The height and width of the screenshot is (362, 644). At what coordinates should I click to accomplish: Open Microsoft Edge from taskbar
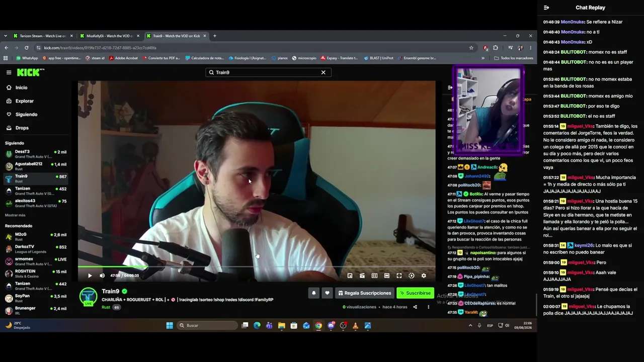[x=257, y=325]
